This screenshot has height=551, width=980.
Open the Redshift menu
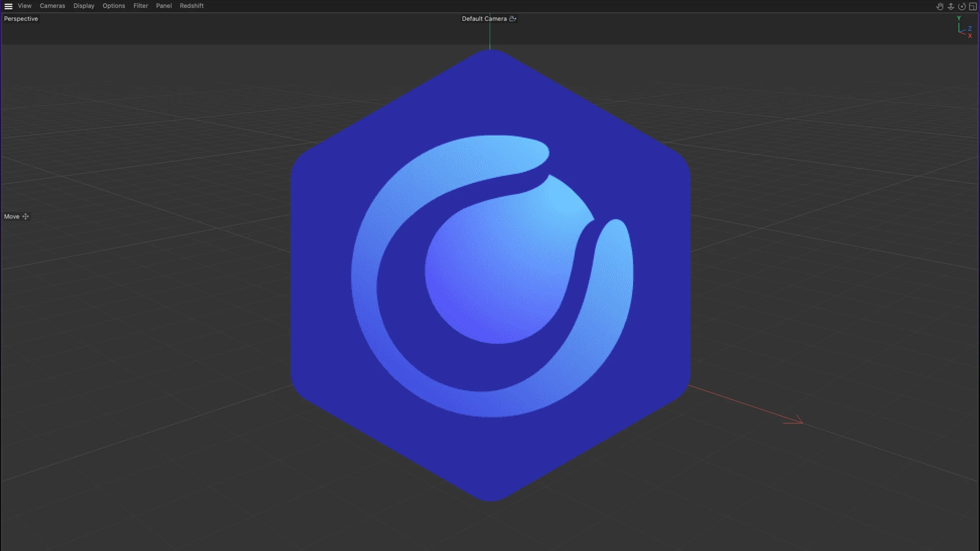coord(191,6)
